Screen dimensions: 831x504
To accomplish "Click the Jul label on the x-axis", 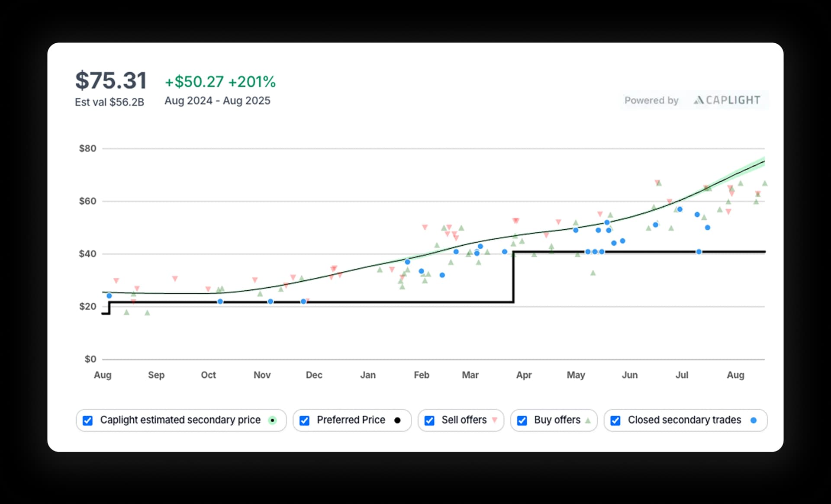I will pyautogui.click(x=682, y=375).
